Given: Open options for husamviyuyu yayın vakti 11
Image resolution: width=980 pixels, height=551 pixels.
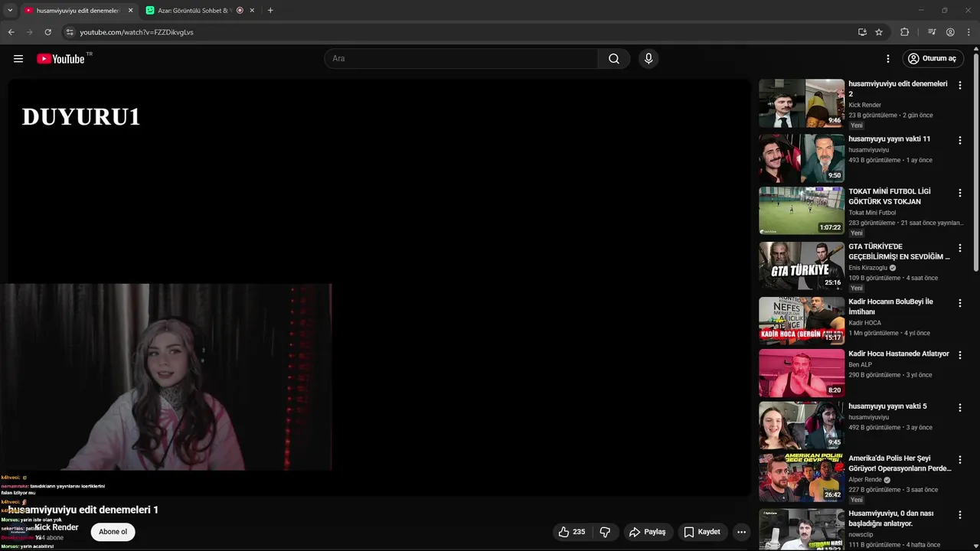Looking at the screenshot, I should pos(960,140).
